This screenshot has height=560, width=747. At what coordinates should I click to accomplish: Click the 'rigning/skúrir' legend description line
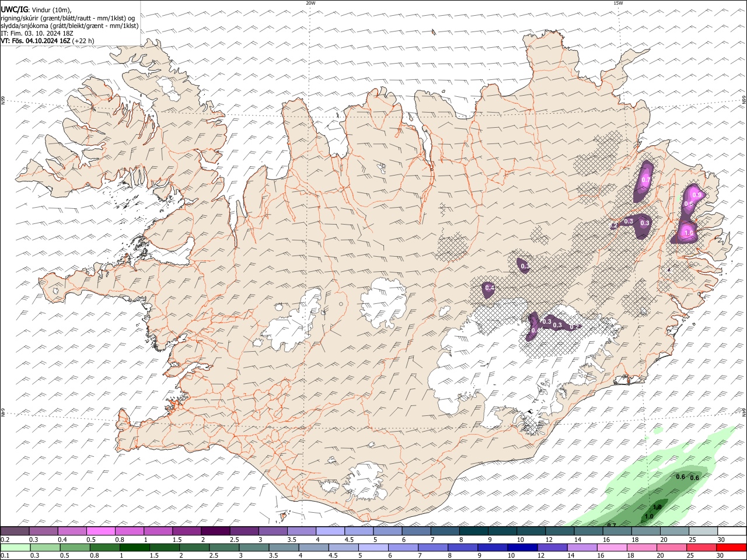[x=68, y=18]
